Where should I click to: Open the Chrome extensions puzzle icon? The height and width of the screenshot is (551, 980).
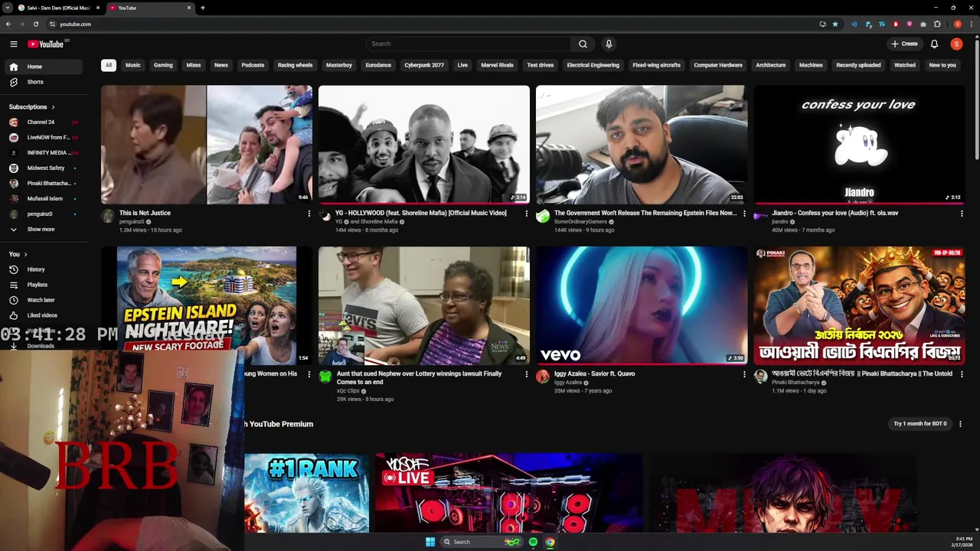tap(937, 24)
